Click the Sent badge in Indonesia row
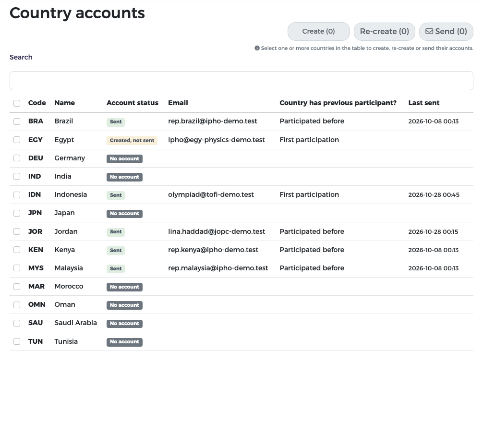 pos(116,195)
